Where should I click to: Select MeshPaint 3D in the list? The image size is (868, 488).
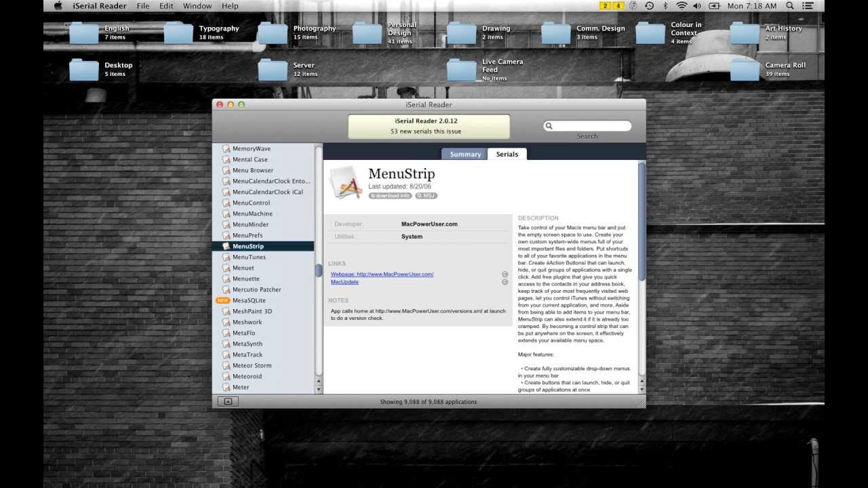coord(263,311)
